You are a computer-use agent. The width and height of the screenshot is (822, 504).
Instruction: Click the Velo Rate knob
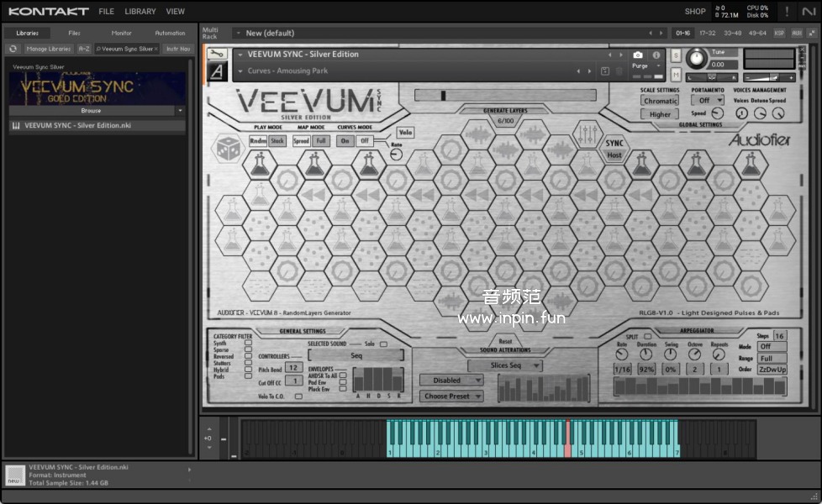pyautogui.click(x=397, y=154)
